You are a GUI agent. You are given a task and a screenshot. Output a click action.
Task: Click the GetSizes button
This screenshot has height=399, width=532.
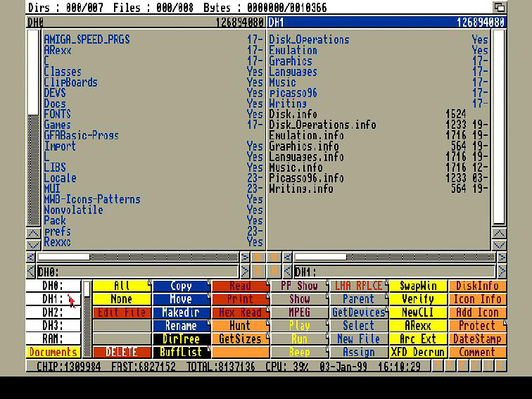tap(240, 338)
